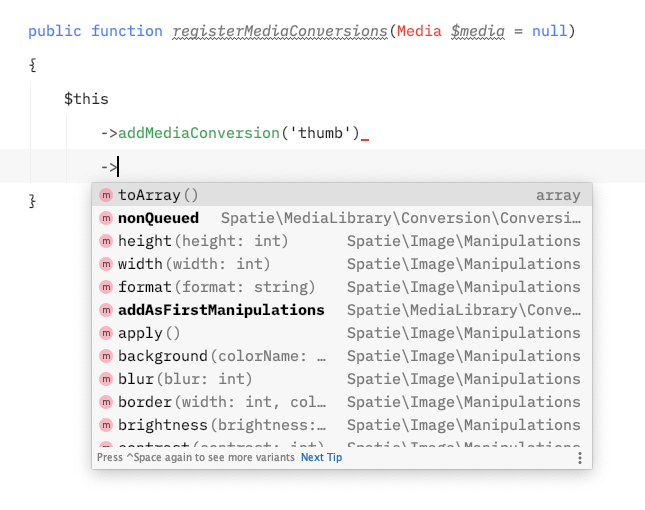
Task: Select the apply() method suggestion
Action: 342,333
